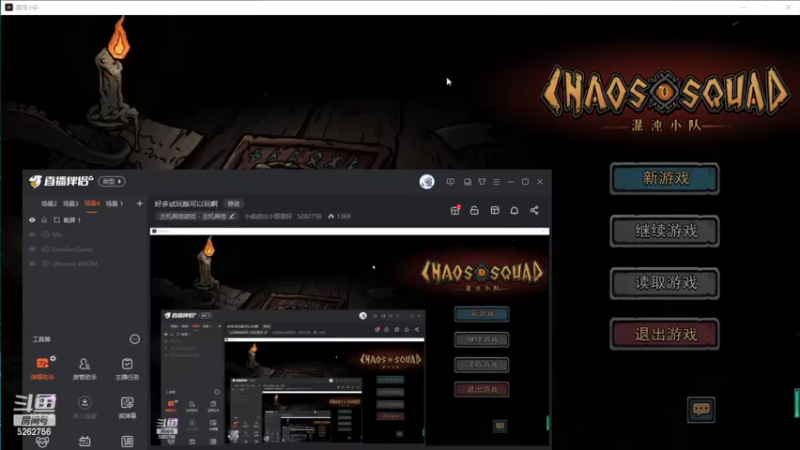
Task: Click the screen play icon beside avatar
Action: [451, 182]
